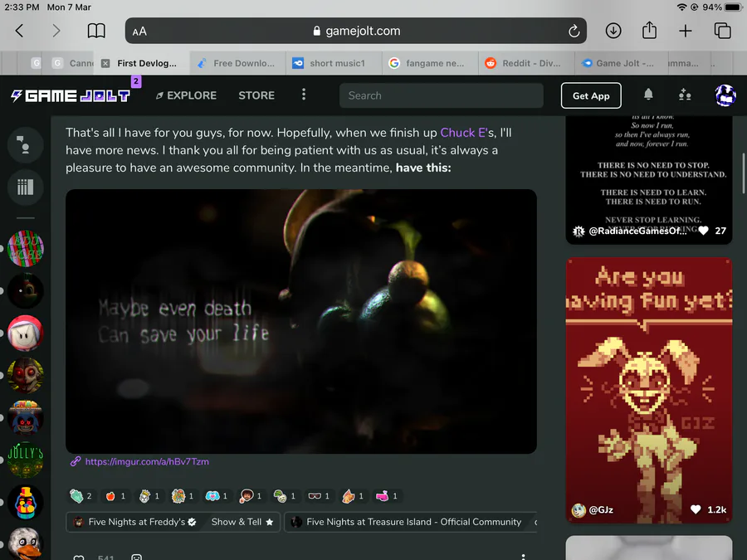Open the notifications bell

coord(648,95)
